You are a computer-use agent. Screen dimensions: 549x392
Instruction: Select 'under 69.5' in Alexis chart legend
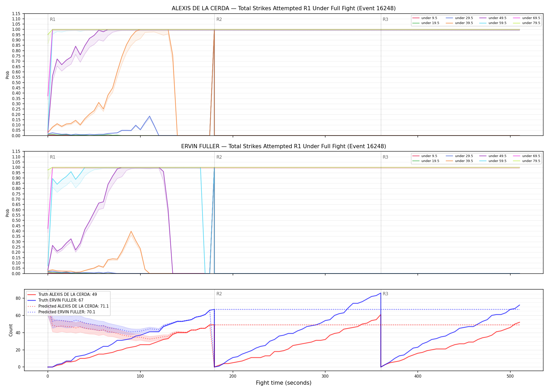[527, 18]
